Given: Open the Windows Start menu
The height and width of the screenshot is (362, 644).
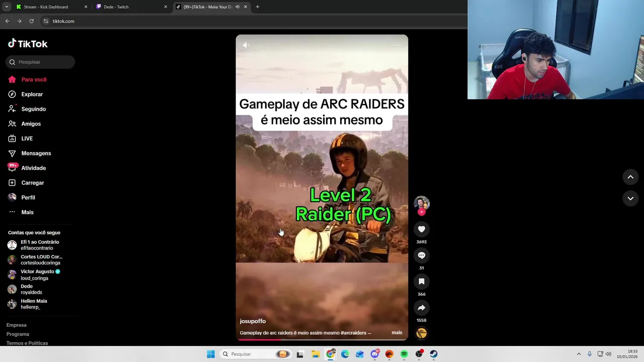Looking at the screenshot, I should click(211, 354).
